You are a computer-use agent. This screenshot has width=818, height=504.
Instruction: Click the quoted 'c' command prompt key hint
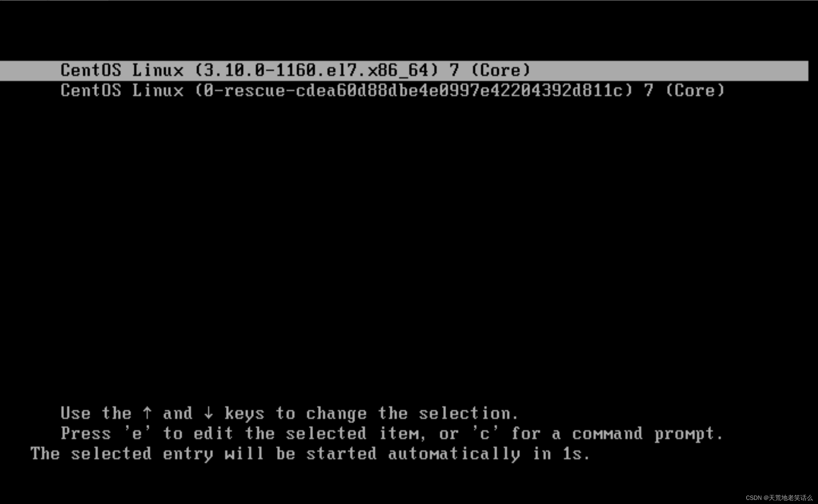(x=485, y=434)
